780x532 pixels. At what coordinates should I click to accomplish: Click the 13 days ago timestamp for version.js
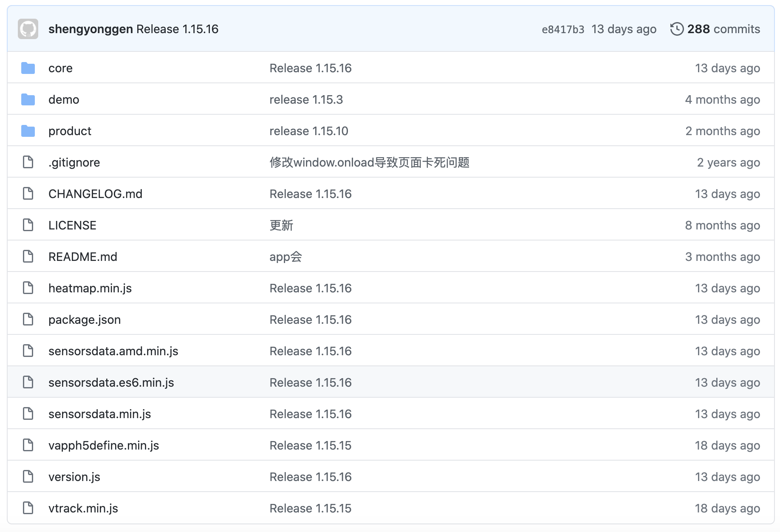coord(727,476)
